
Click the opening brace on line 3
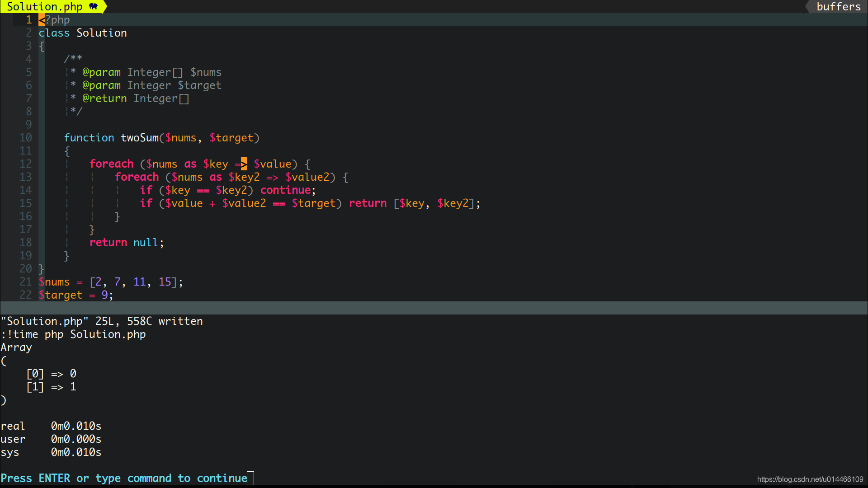[x=42, y=46]
